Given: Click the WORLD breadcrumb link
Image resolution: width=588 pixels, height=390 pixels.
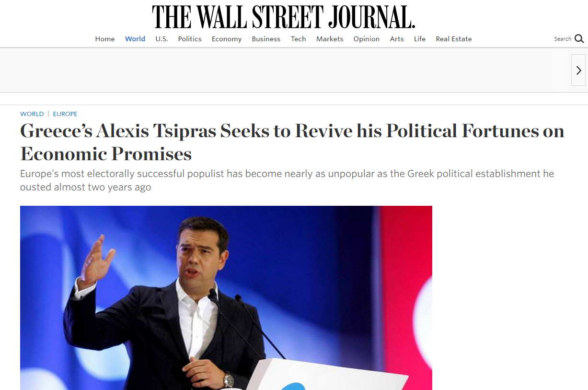Looking at the screenshot, I should click(32, 114).
